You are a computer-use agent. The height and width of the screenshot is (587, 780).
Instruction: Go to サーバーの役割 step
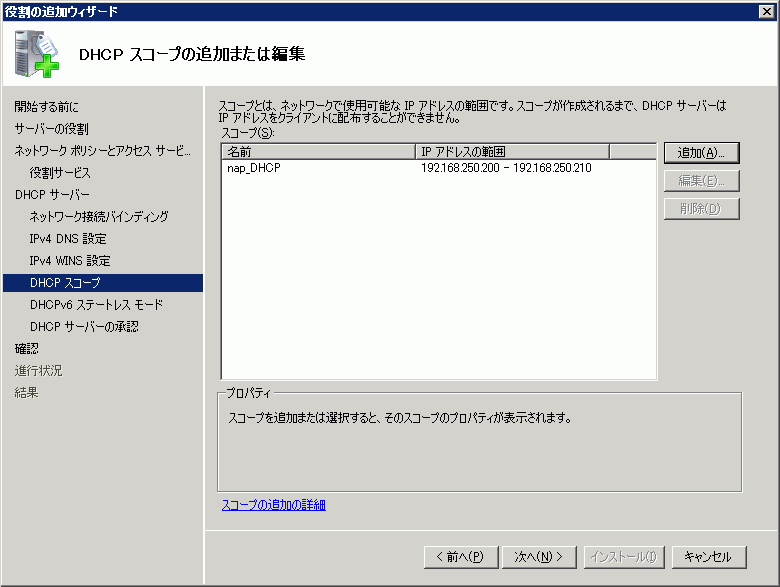click(x=51, y=129)
